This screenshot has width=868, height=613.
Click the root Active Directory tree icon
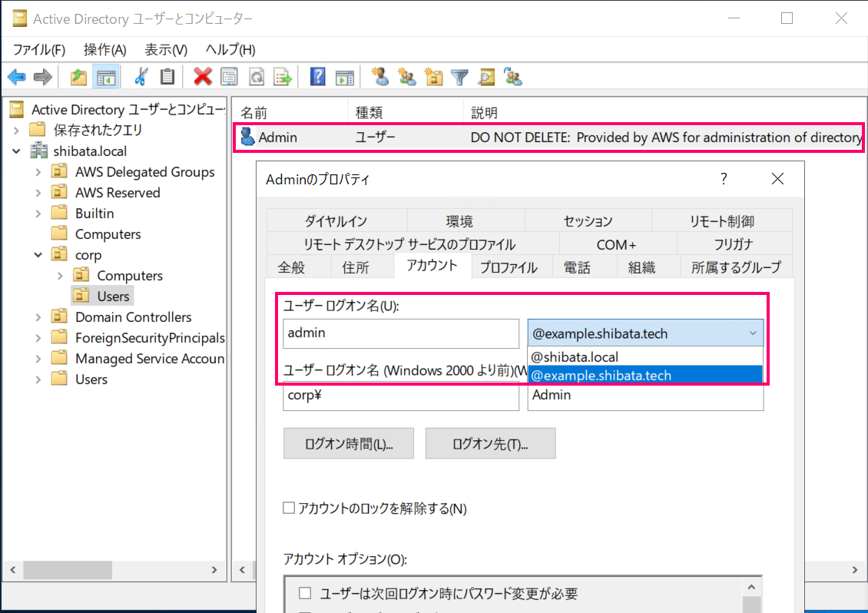17,109
